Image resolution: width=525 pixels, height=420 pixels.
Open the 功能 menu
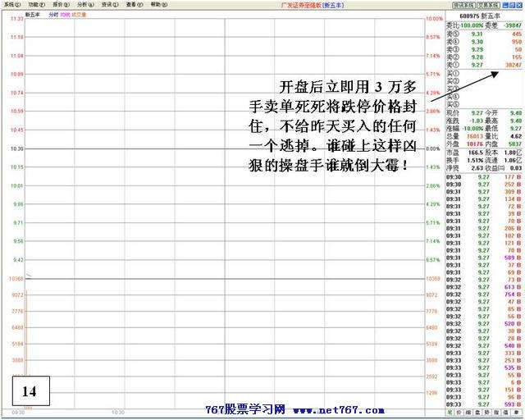point(36,5)
